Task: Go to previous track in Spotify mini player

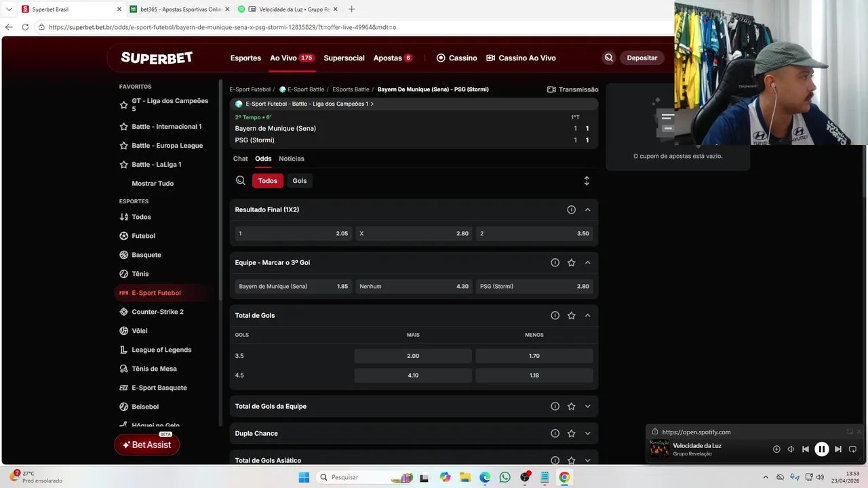Action: (x=806, y=449)
